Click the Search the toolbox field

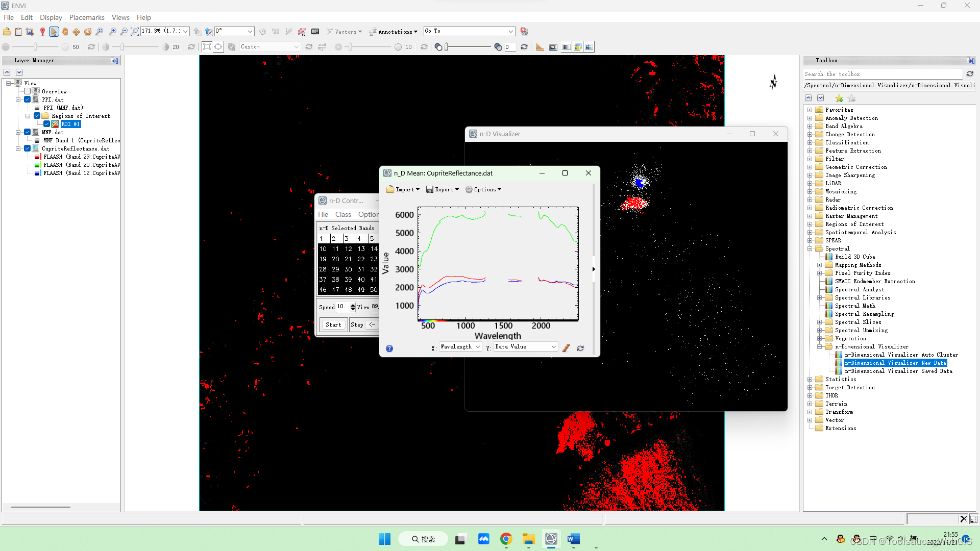coord(883,74)
